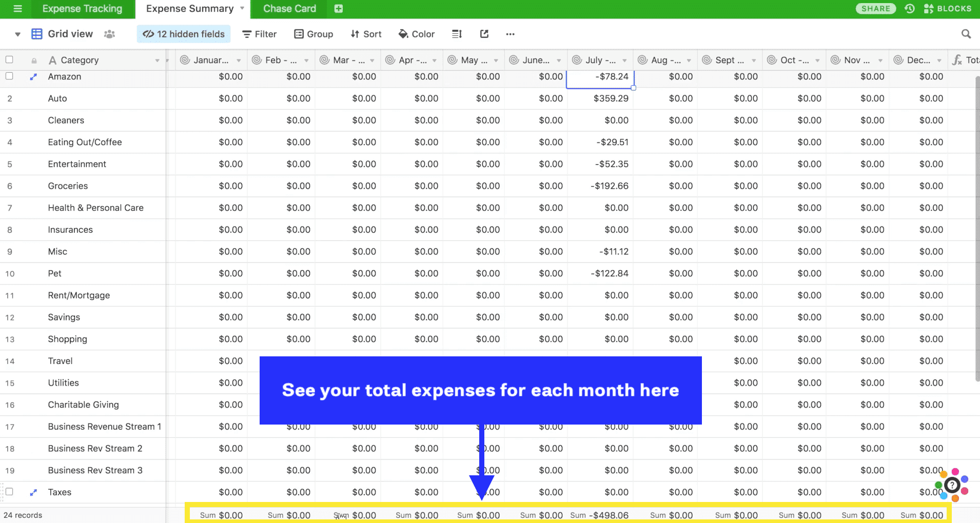Click the Sept column rollup icon

(707, 60)
